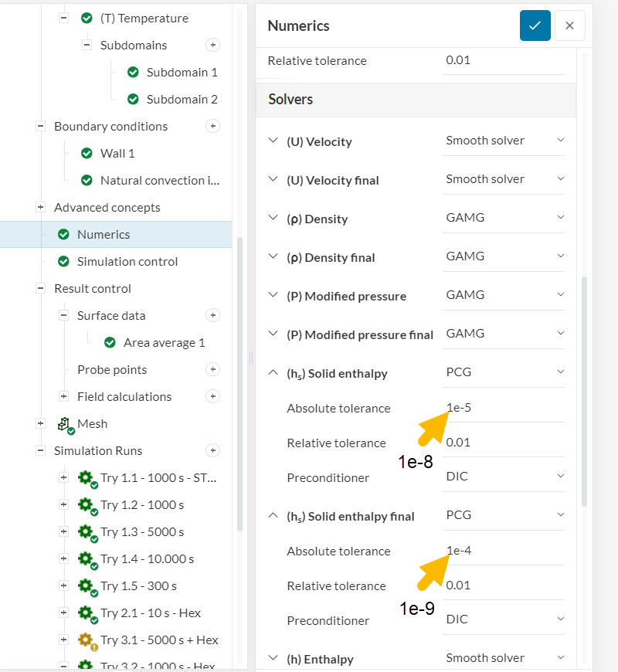This screenshot has width=618, height=672.
Task: Click Solid enthalpy Absolute tolerance field
Action: 503,408
